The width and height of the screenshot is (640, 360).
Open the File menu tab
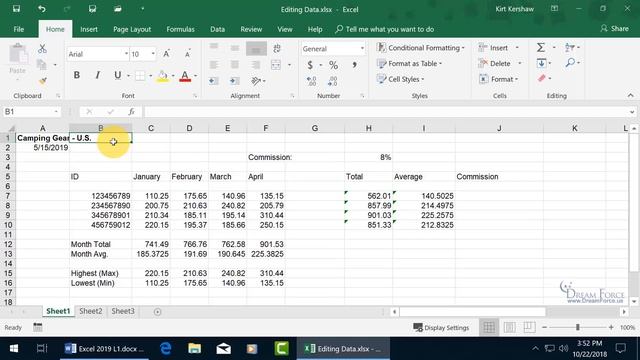pyautogui.click(x=19, y=29)
